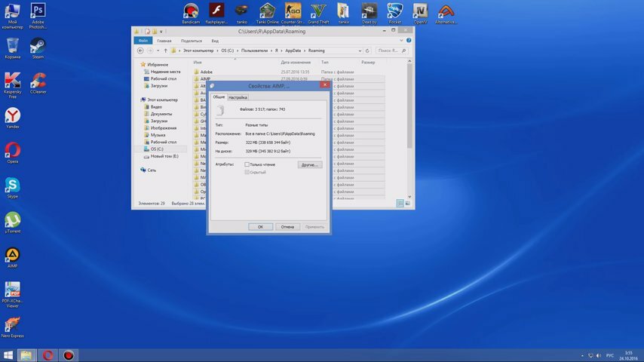Launch Rocket League desktop shortcut

pos(394,13)
